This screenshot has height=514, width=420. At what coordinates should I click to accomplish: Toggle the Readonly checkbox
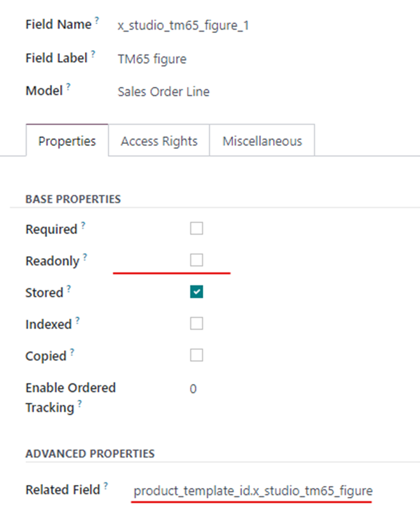click(x=196, y=260)
